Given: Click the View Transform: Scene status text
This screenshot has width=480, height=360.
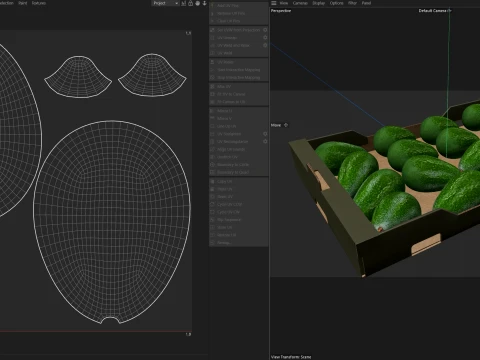Looking at the screenshot, I should coord(291,357).
